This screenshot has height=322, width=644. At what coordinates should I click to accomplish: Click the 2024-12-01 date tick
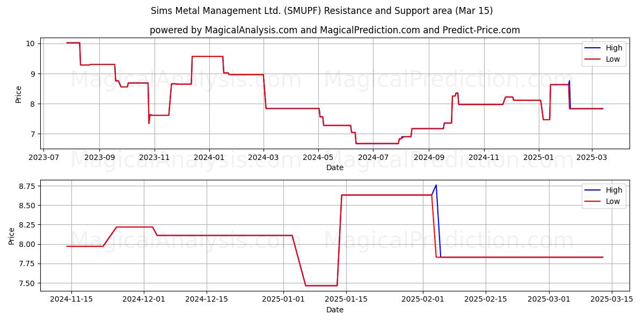click(x=144, y=299)
